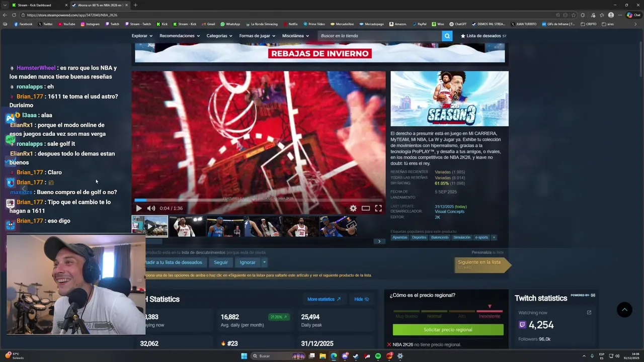Click the Seguir button
The height and width of the screenshot is (362, 644).
click(221, 262)
